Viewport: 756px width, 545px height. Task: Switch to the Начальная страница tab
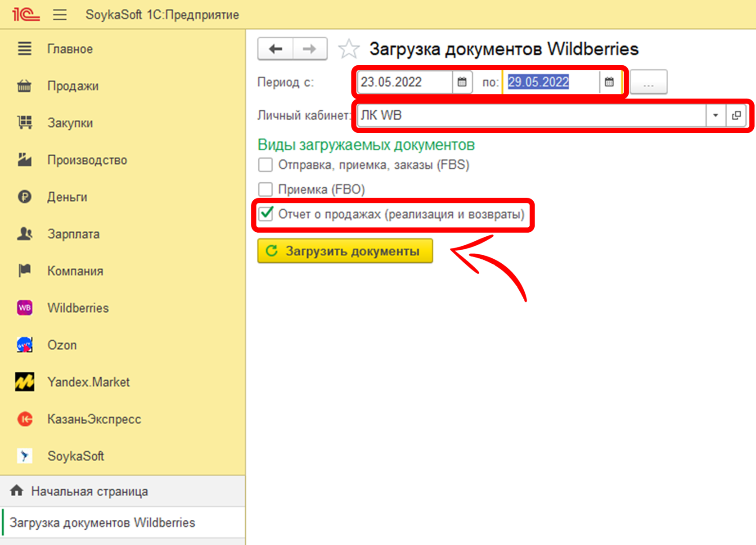pos(122,491)
